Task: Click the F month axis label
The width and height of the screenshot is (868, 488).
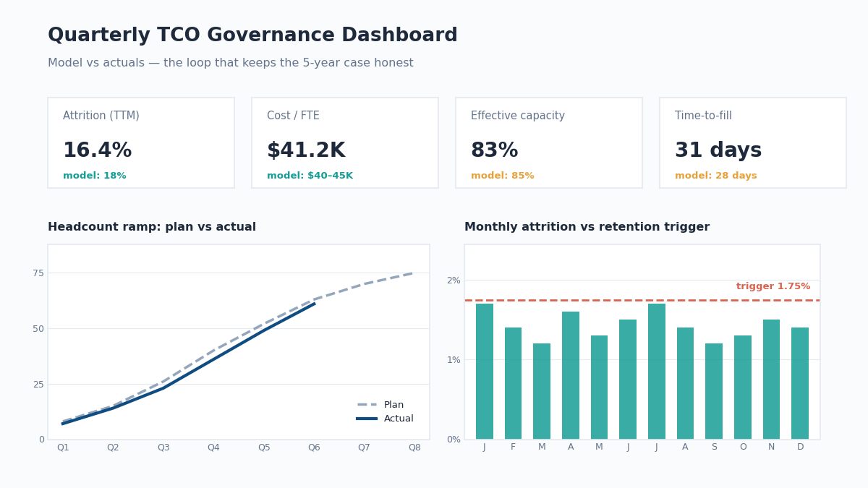Action: tap(513, 447)
